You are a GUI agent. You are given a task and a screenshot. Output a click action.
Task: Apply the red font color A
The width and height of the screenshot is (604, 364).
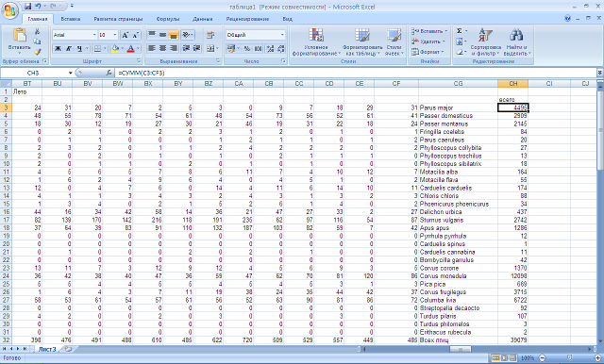click(130, 48)
